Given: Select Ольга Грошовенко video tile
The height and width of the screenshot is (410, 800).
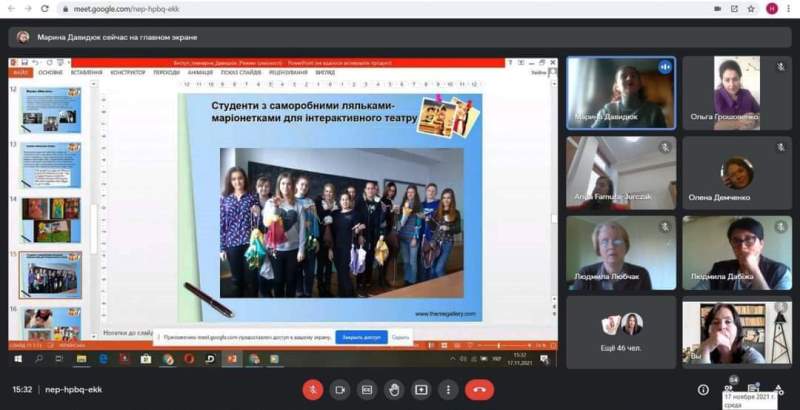Looking at the screenshot, I should tap(737, 93).
